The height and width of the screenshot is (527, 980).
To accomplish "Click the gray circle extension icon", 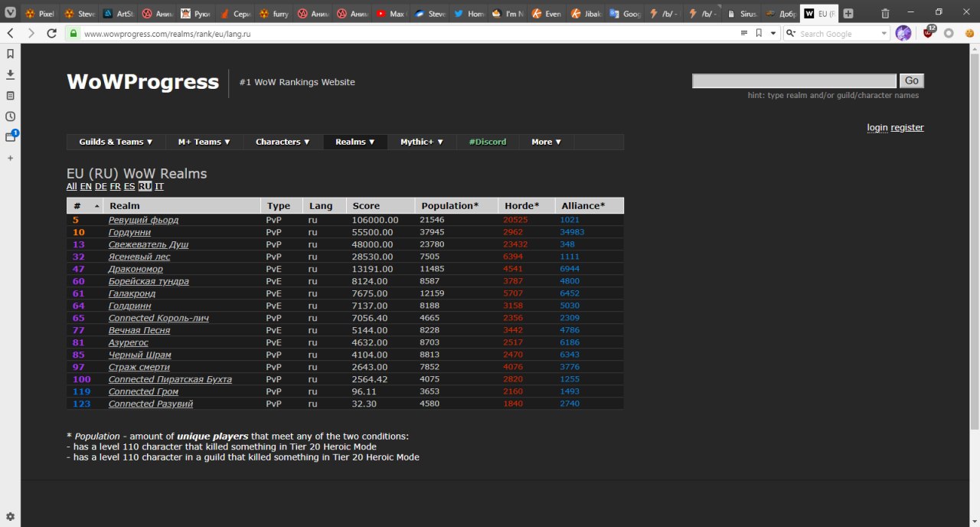I will pyautogui.click(x=949, y=33).
